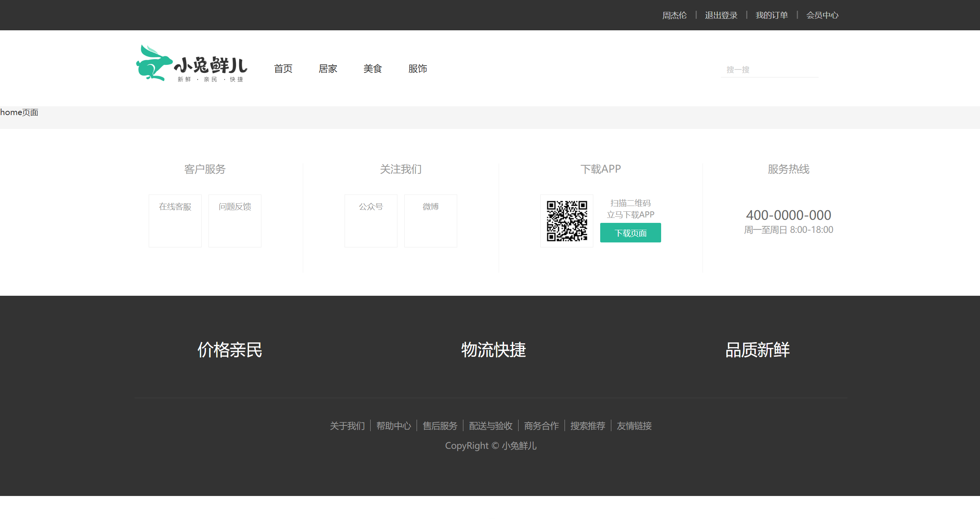Click the 小兔鲜儿 rabbit logo
980x519 pixels.
(192, 64)
